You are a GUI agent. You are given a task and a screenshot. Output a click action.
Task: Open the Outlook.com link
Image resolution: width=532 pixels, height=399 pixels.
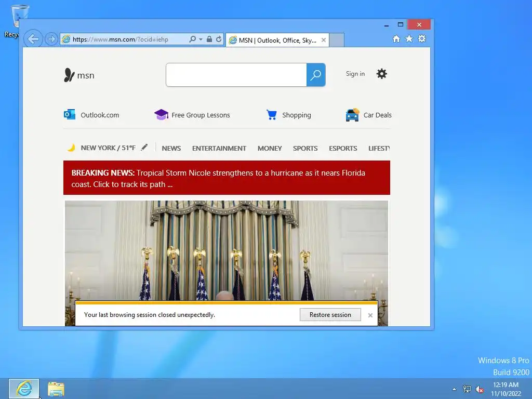(x=100, y=115)
